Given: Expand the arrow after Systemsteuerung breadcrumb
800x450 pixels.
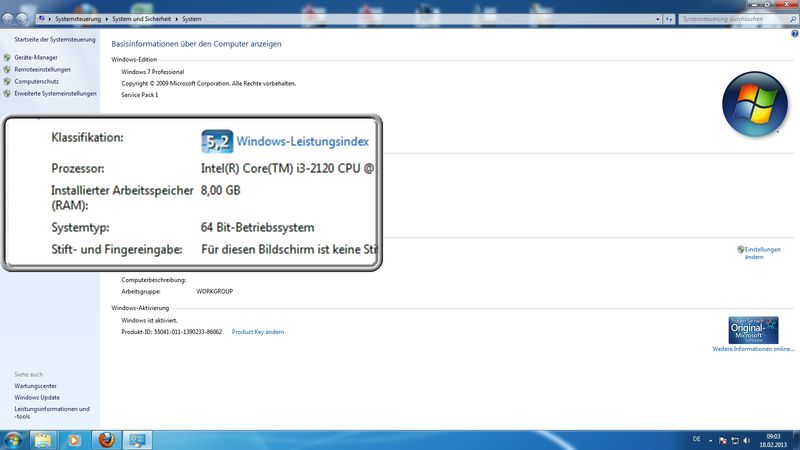Looking at the screenshot, I should pos(107,19).
